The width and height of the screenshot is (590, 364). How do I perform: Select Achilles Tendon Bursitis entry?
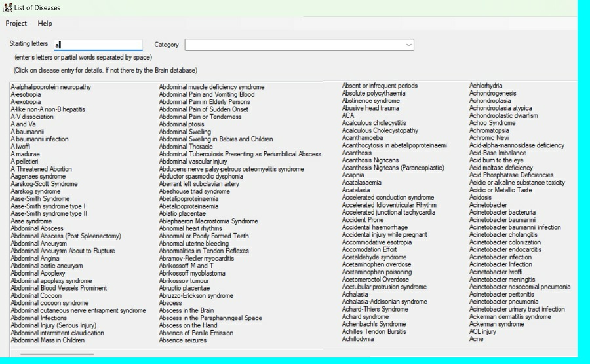tap(374, 332)
